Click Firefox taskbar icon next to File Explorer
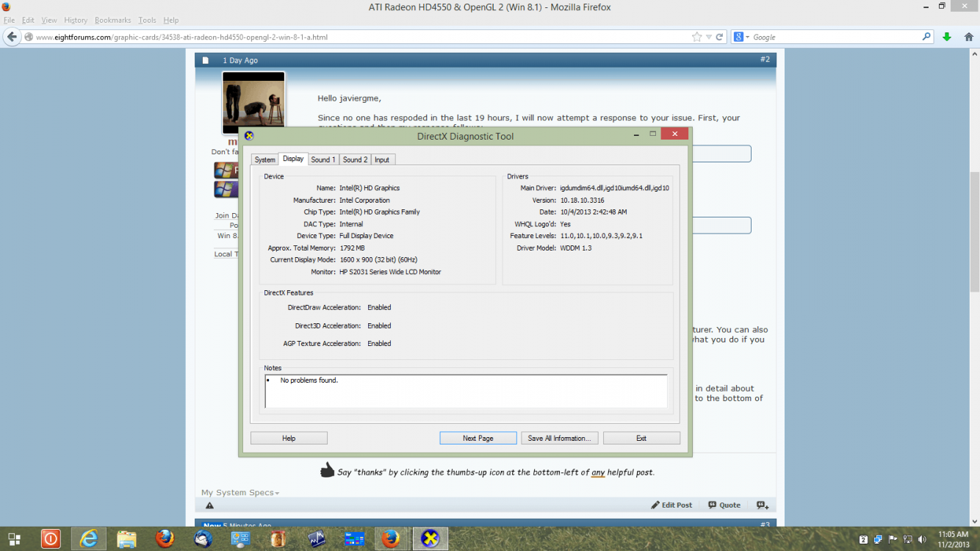Image resolution: width=980 pixels, height=551 pixels. pos(165,539)
